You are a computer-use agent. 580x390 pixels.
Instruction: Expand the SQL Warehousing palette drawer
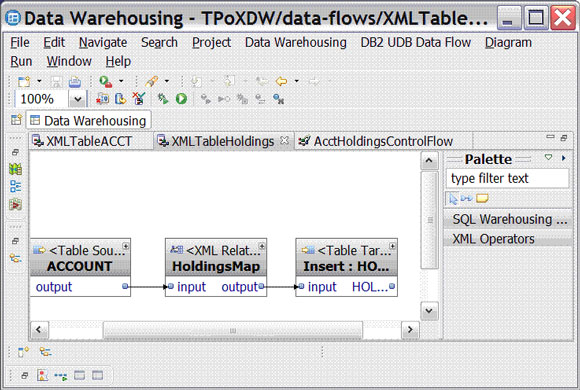[x=508, y=219]
